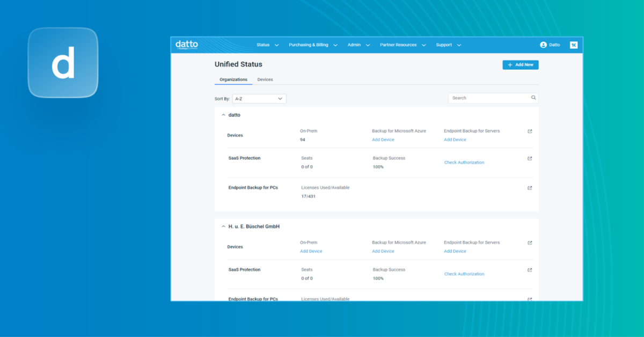
Task: Open the Sort By A-Z dropdown
Action: 259,99
